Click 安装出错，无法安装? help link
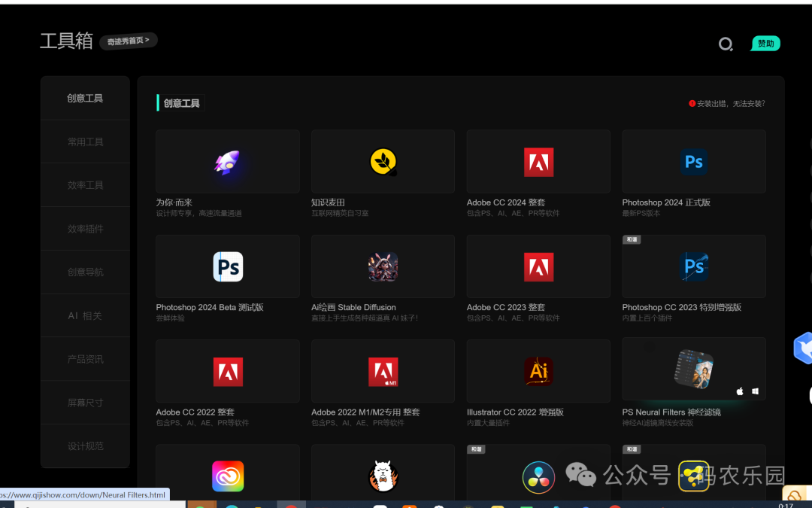 click(731, 104)
